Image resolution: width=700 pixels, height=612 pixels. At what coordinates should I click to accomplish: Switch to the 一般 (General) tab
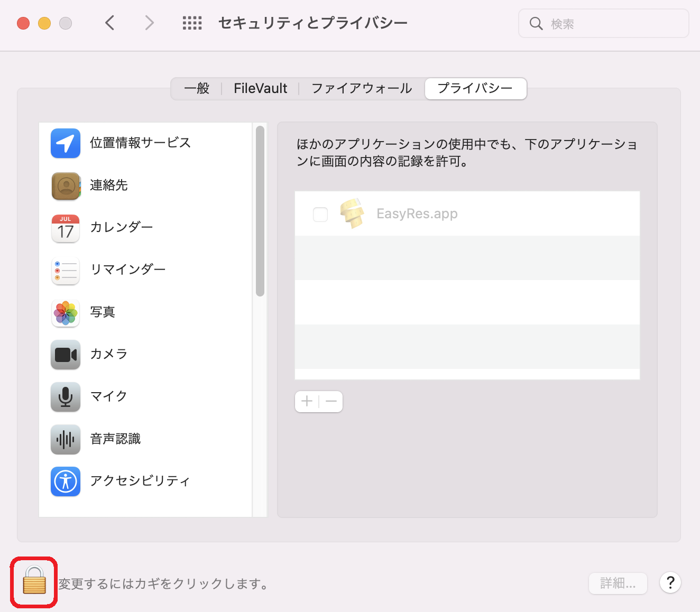[x=197, y=88]
